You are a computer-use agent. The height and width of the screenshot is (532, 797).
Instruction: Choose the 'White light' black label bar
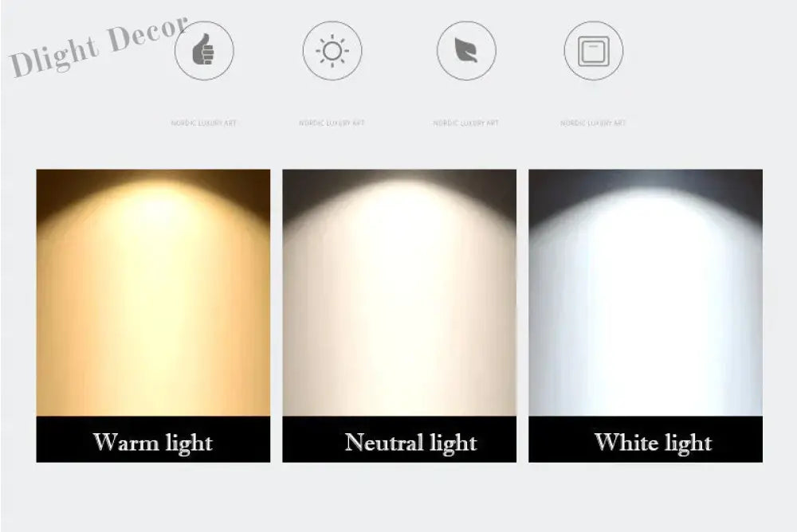[x=646, y=440]
